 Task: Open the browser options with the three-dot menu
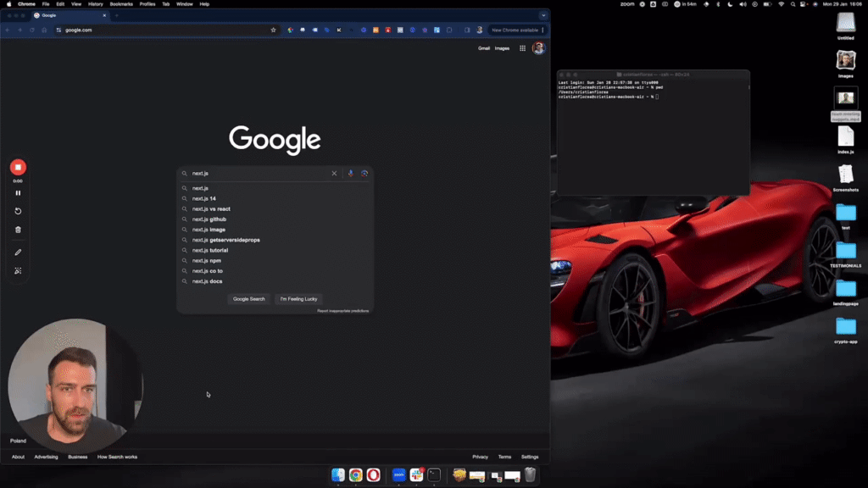542,30
